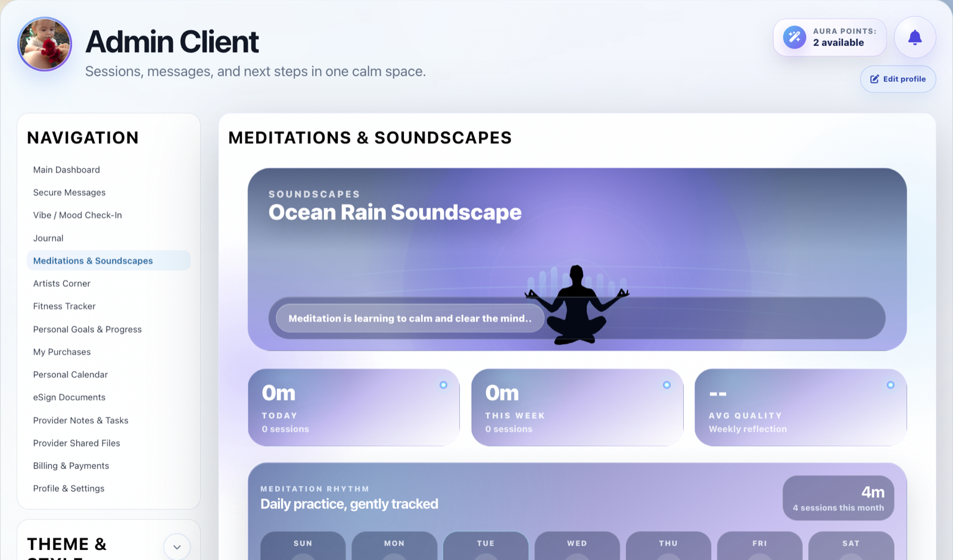953x560 pixels.
Task: Open Secure Messages
Action: coord(108,192)
